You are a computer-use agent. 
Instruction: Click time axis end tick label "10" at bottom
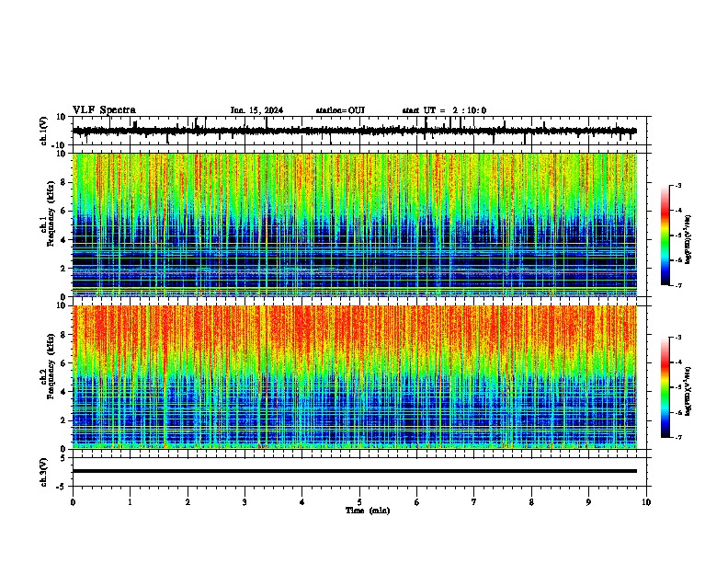(646, 502)
